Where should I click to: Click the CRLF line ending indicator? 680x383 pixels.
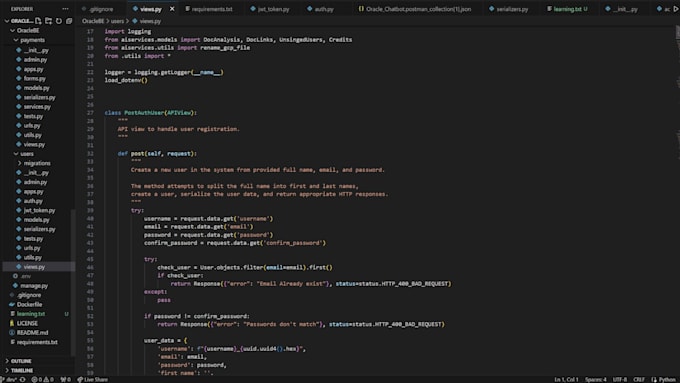pos(639,380)
